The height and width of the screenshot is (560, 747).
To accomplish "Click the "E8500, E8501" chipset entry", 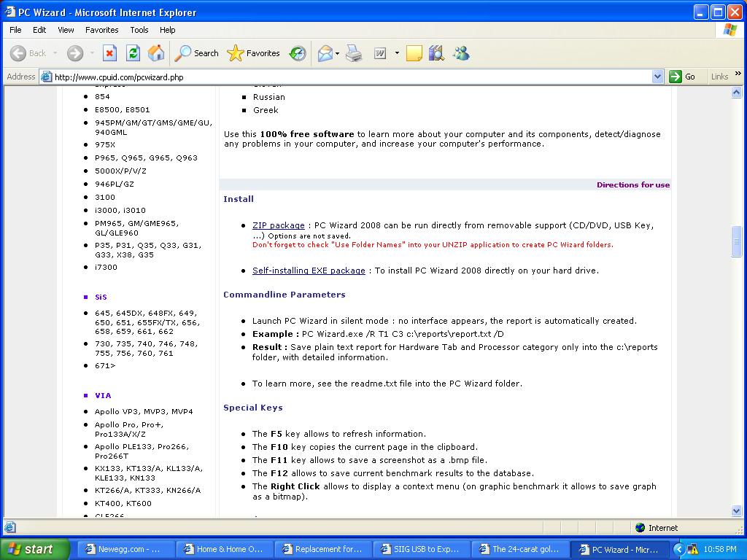I will (122, 109).
